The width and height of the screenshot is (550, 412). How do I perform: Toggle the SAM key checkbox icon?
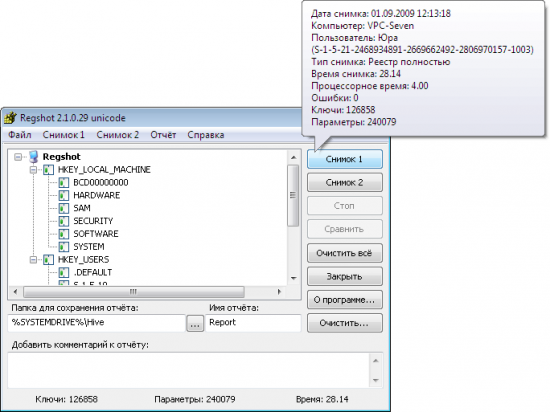64,209
